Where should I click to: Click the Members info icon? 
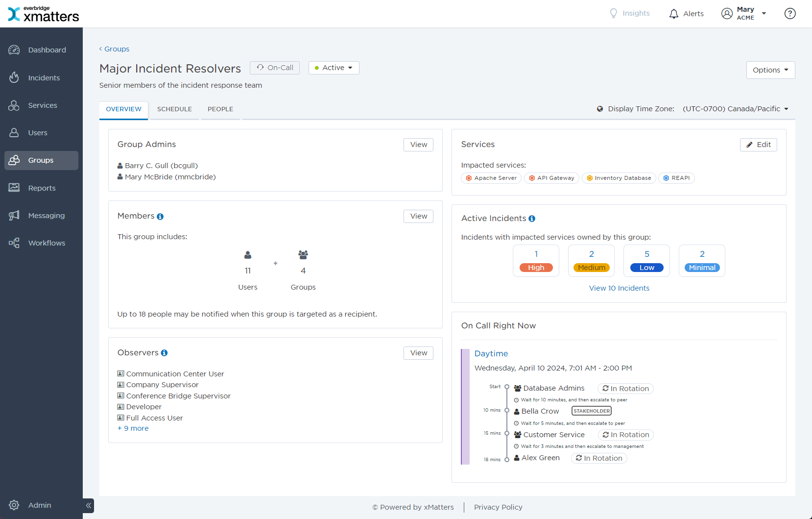[160, 217]
